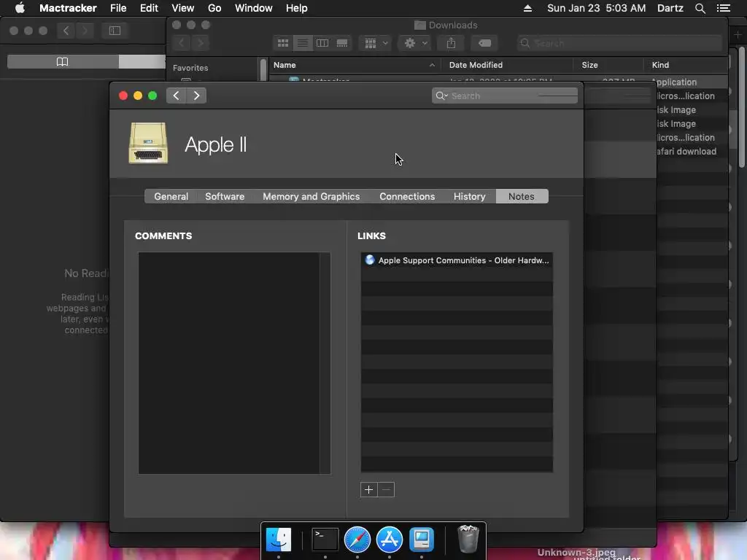Sort Finder list by Name column

355,65
